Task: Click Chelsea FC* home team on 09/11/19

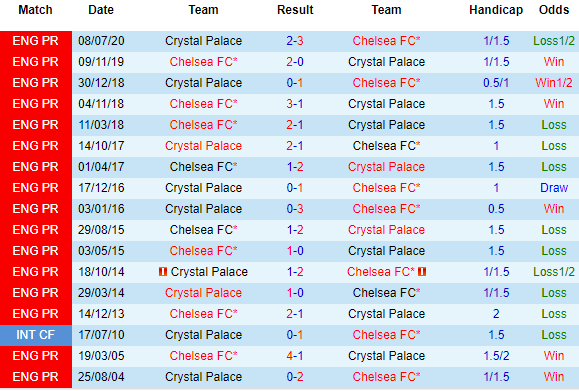Action: 203,62
